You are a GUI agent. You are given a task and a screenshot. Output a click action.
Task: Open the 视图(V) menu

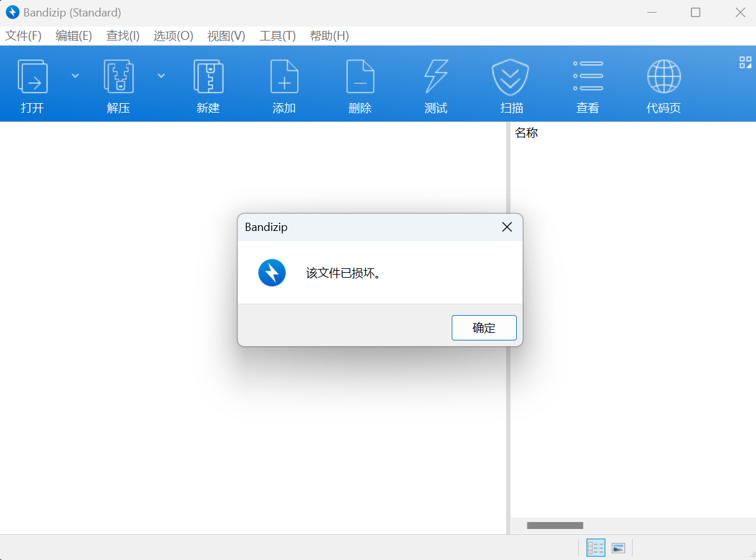pos(226,36)
